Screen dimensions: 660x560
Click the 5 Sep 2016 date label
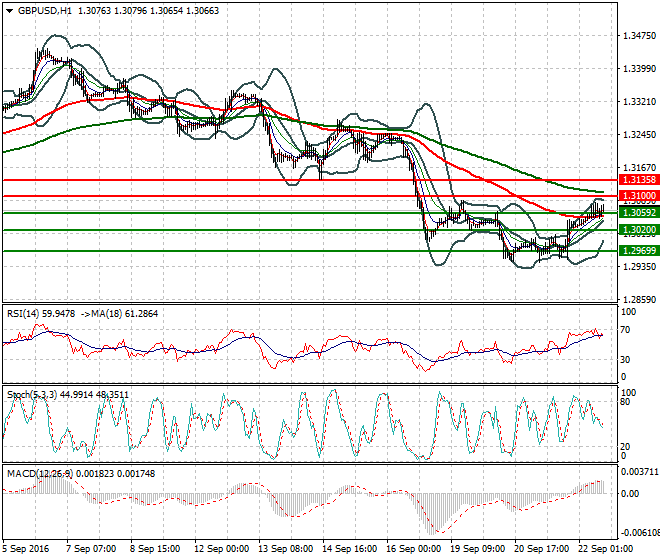tap(26, 549)
